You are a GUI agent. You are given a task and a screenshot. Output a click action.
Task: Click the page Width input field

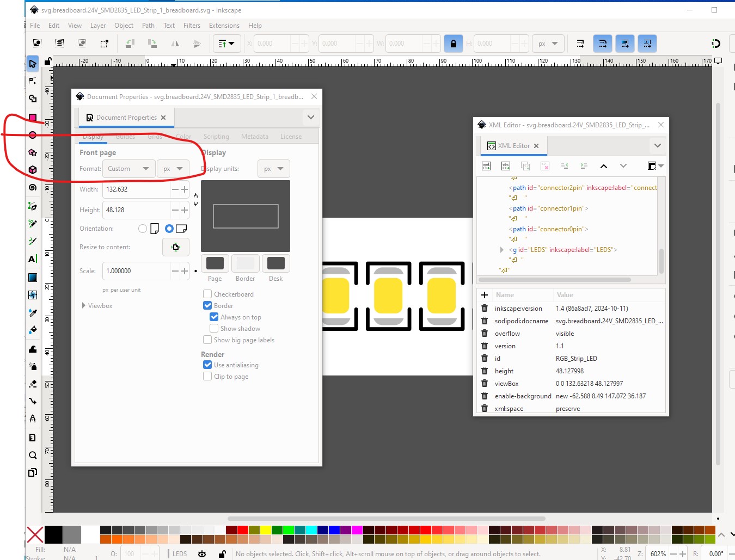tap(137, 189)
